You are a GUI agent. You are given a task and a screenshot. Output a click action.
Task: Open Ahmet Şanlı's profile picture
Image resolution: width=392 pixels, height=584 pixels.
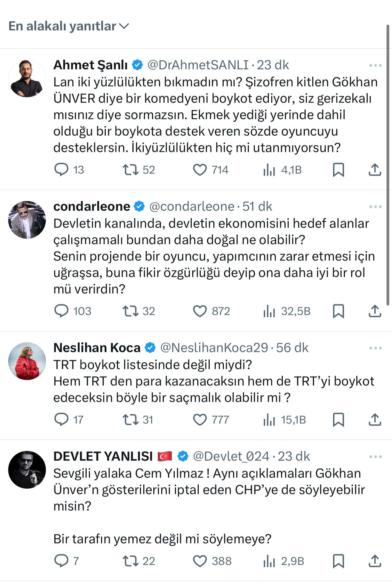[27, 78]
